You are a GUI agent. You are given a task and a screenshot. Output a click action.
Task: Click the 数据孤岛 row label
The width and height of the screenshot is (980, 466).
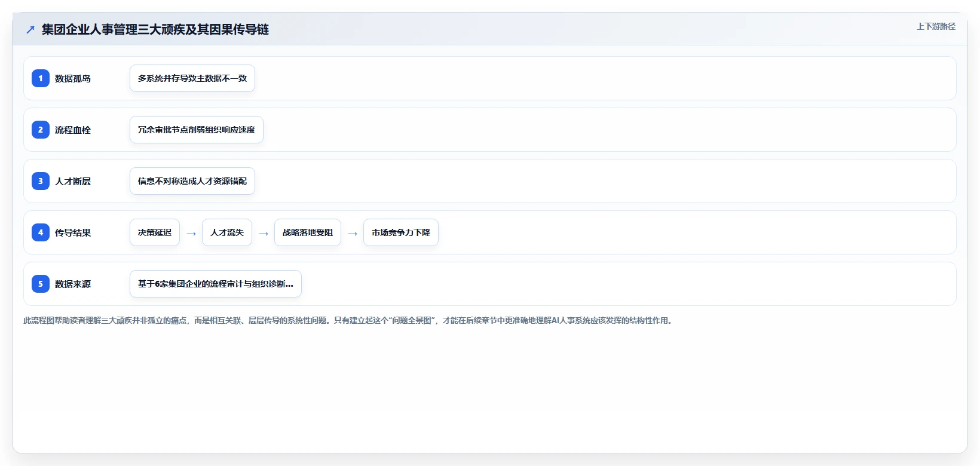pyautogui.click(x=73, y=78)
